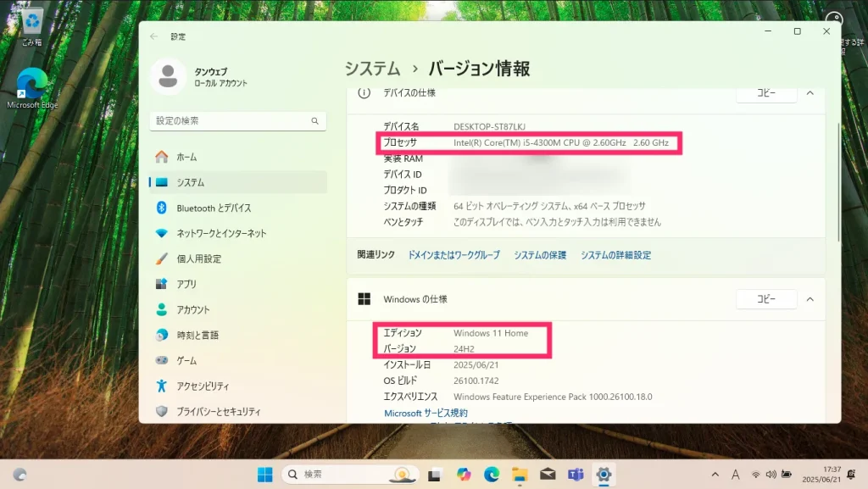Open the Wi-Fi network tray icon

[755, 475]
